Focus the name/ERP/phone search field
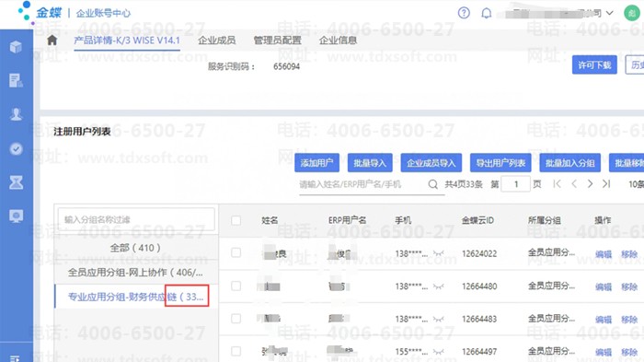This screenshot has height=362, width=644. 362,185
